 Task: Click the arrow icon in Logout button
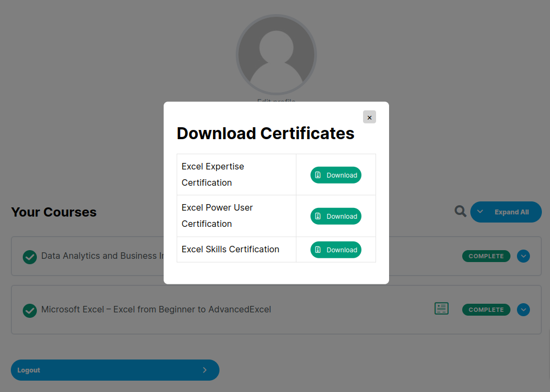coord(204,370)
